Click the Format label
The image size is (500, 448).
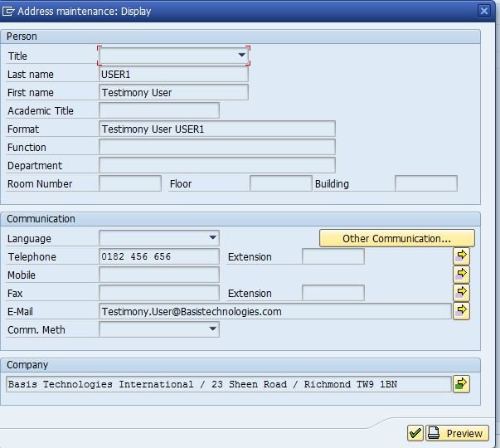(x=23, y=129)
